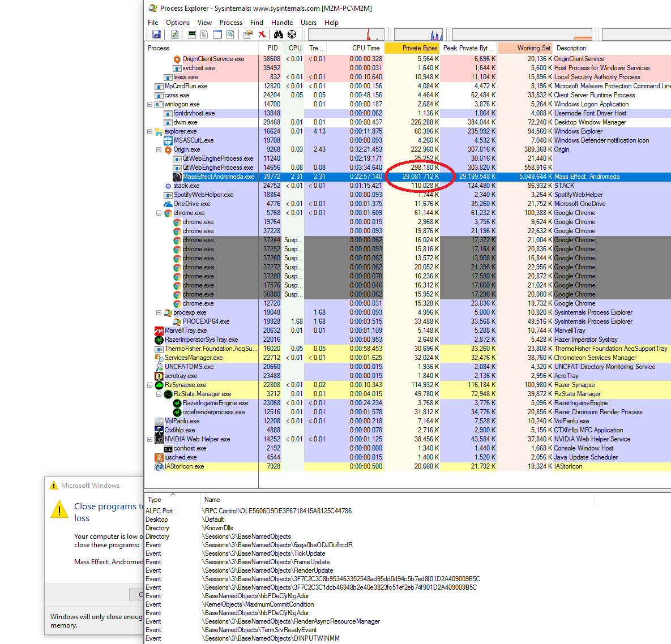Click the commit history graph with blue spikes
The height and width of the screenshot is (644, 671).
click(418, 35)
